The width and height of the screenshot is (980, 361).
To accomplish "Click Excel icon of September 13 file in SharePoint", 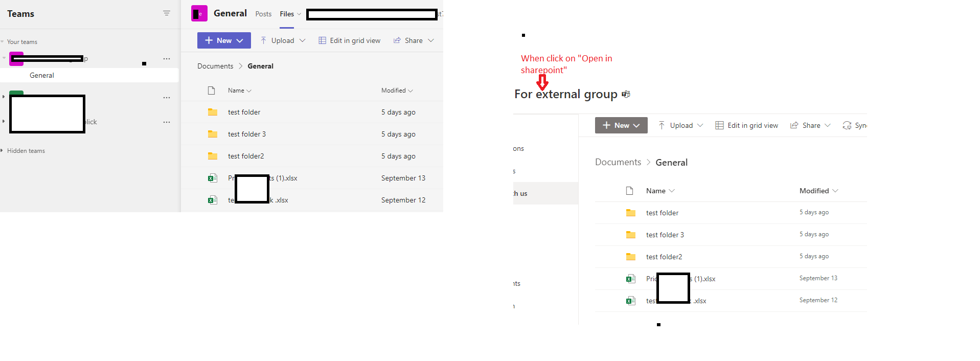I will pyautogui.click(x=631, y=279).
